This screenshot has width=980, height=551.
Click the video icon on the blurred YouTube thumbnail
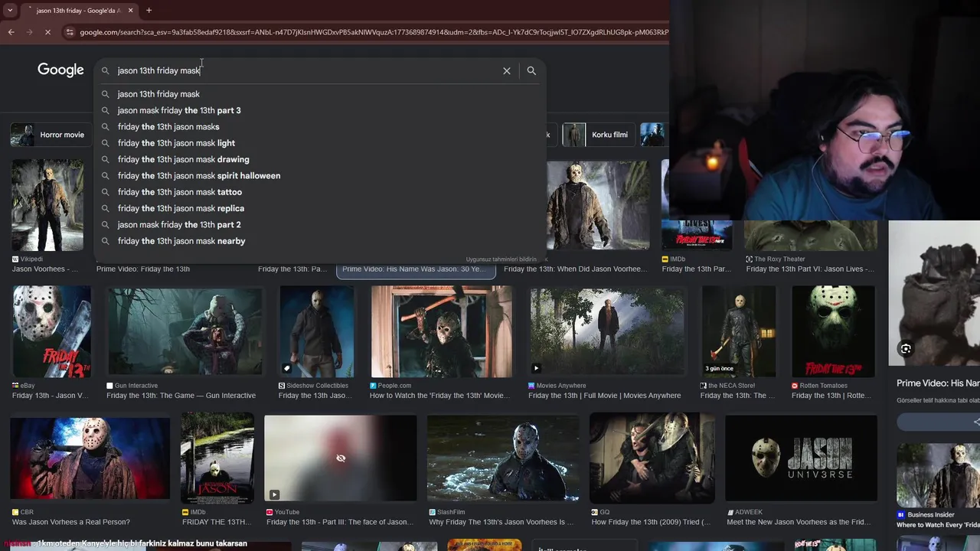tap(274, 494)
